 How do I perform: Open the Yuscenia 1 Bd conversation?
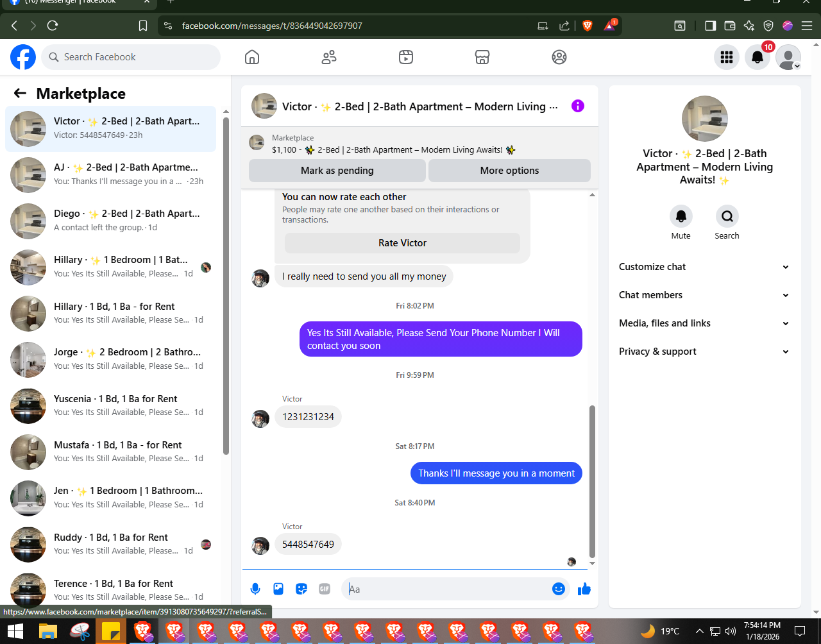pyautogui.click(x=111, y=405)
